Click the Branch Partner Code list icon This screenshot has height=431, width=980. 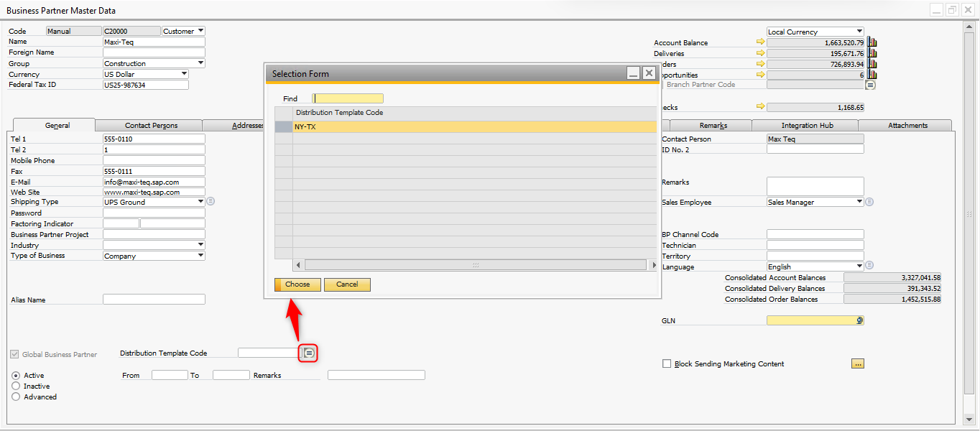pyautogui.click(x=870, y=85)
